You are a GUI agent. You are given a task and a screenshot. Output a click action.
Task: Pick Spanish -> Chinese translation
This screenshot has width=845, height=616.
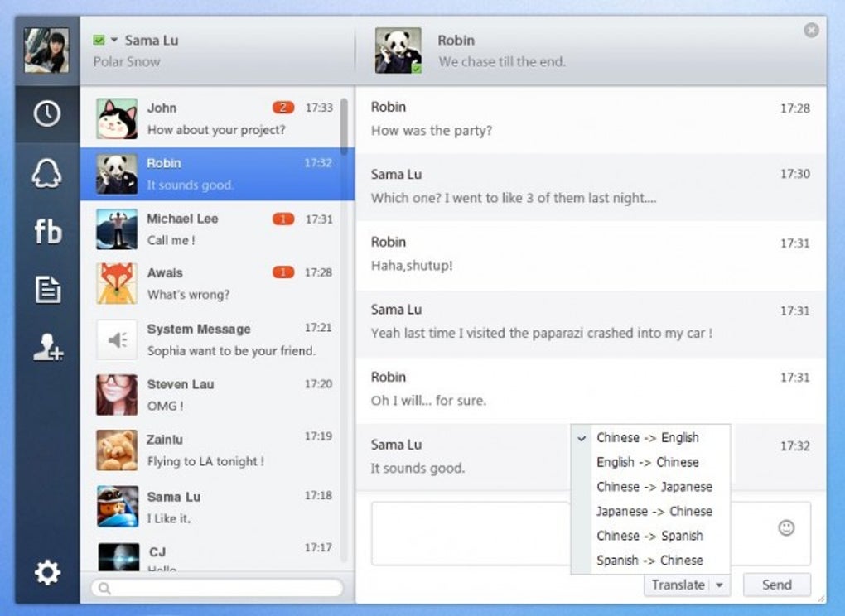point(650,560)
